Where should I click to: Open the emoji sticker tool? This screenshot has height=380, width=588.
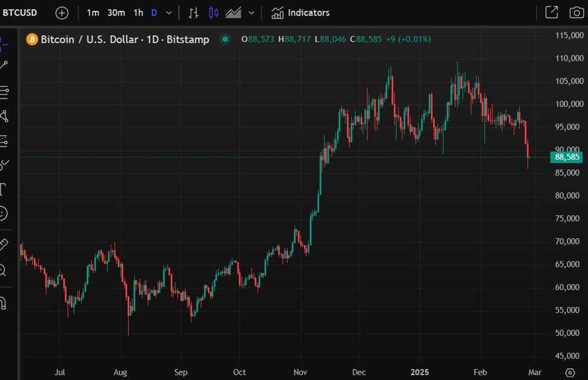[x=5, y=213]
